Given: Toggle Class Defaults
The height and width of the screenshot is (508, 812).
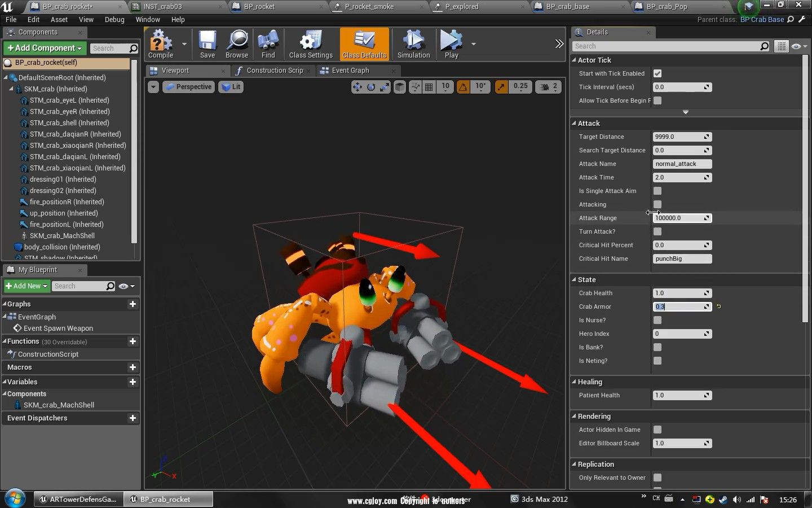Looking at the screenshot, I should pyautogui.click(x=364, y=44).
